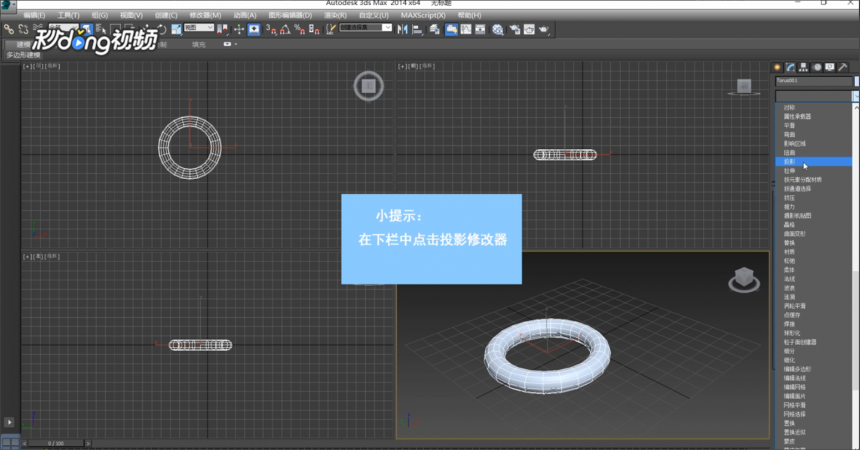The height and width of the screenshot is (450, 860).
Task: Open the 图形编辑器(D) menu
Action: click(x=290, y=15)
